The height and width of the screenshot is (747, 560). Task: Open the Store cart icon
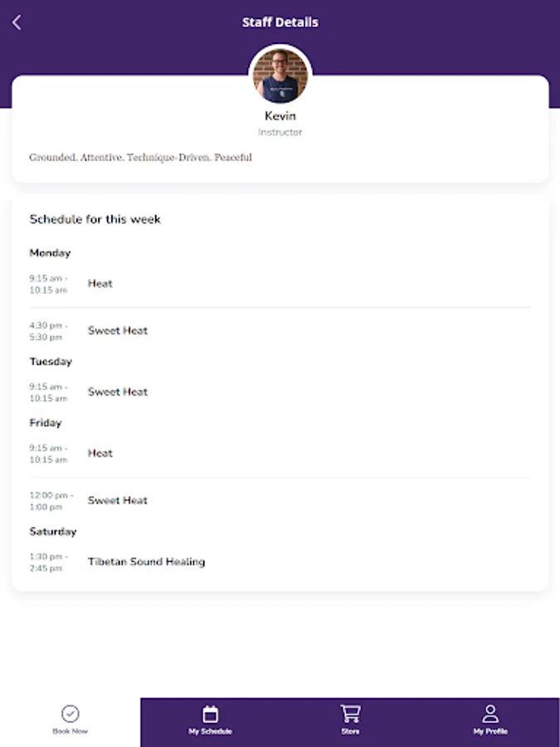(350, 713)
